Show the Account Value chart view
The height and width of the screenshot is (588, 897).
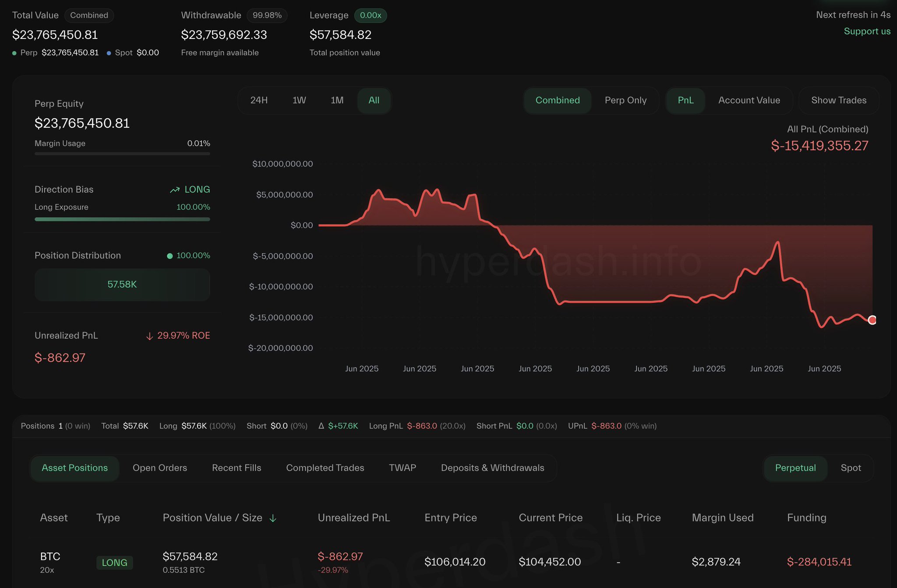pyautogui.click(x=749, y=100)
